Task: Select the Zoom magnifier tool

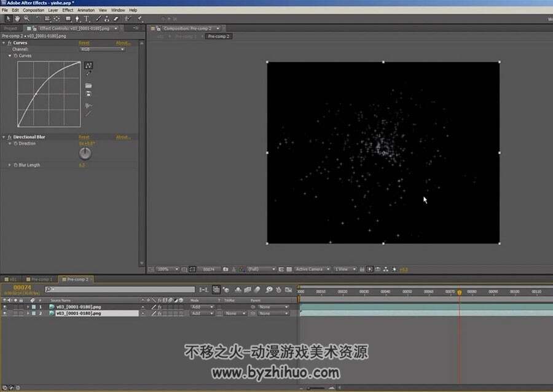Action: [x=26, y=18]
